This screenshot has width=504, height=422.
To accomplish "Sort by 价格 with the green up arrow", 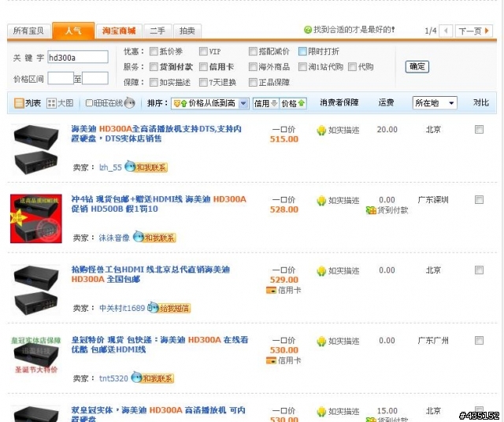I will 293,103.
